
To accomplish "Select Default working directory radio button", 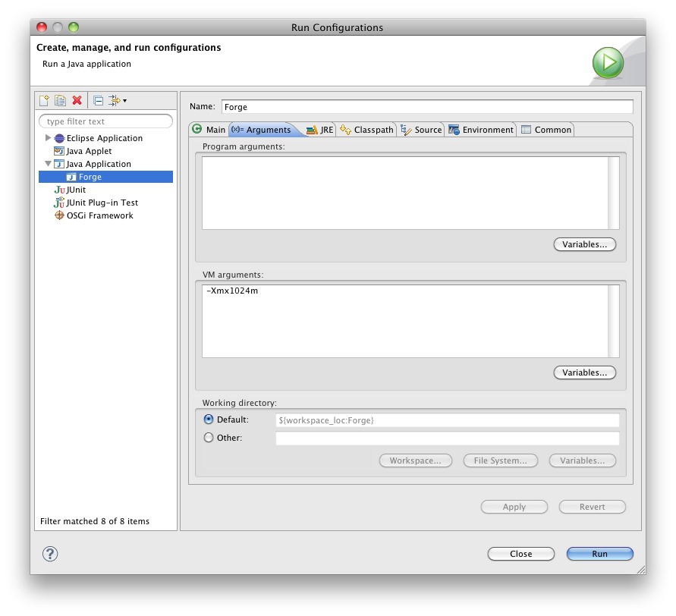I will [209, 420].
